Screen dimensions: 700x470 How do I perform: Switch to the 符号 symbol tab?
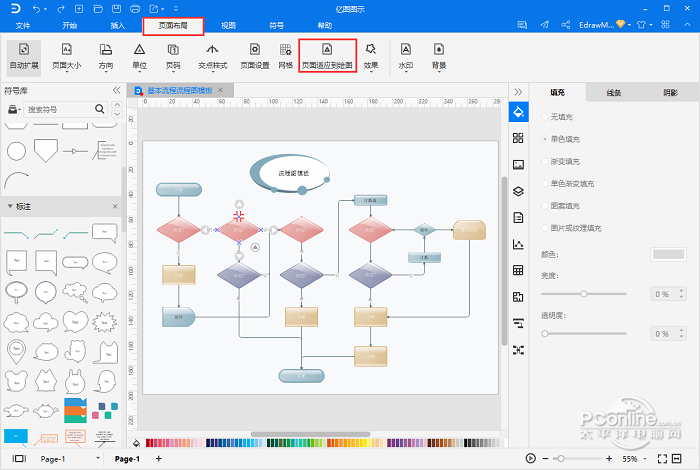point(277,25)
